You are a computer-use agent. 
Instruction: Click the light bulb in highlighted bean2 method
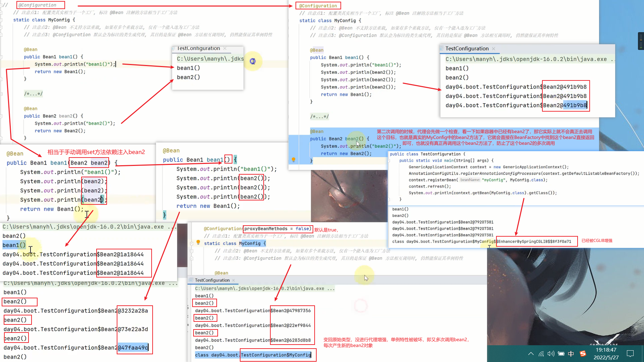click(x=293, y=160)
